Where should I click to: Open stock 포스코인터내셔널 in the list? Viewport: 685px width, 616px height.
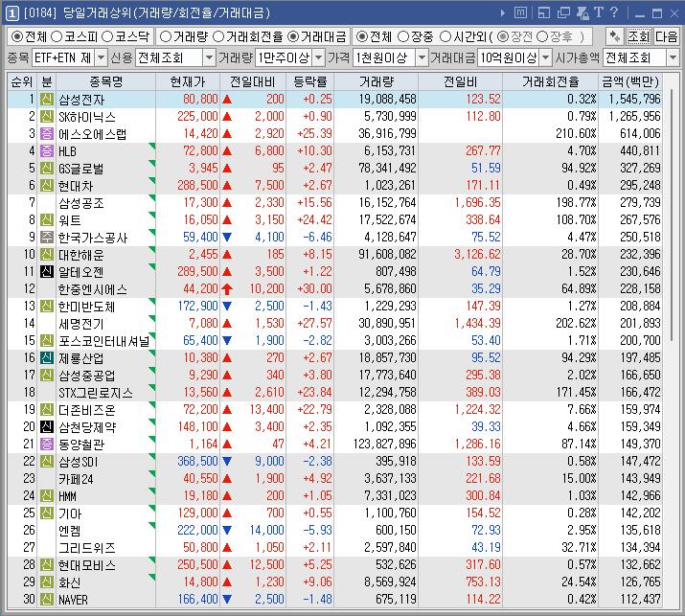[x=104, y=341]
